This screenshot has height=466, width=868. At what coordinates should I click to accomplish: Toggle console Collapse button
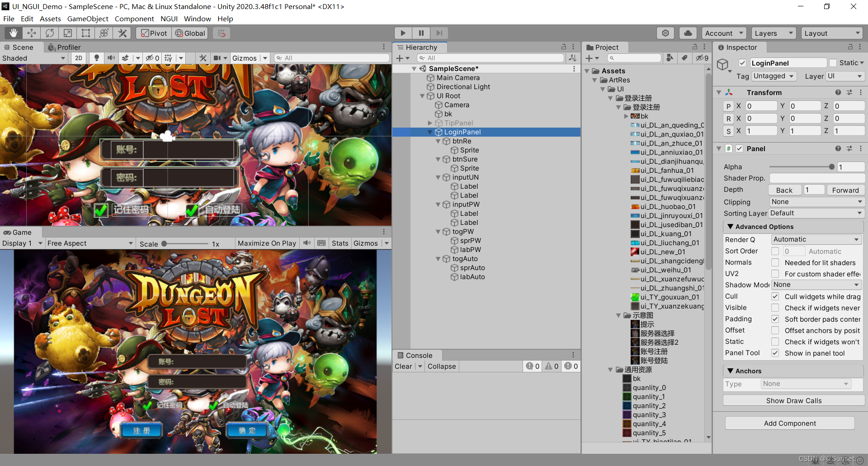point(442,366)
